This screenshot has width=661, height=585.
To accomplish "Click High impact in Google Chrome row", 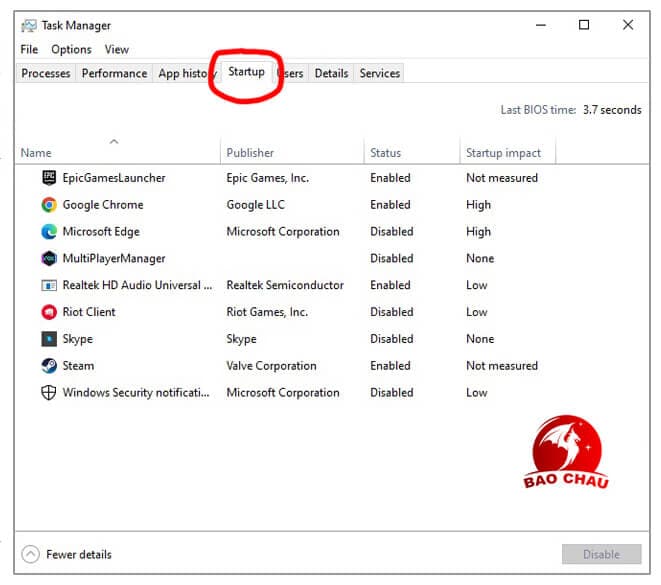I will pyautogui.click(x=478, y=205).
